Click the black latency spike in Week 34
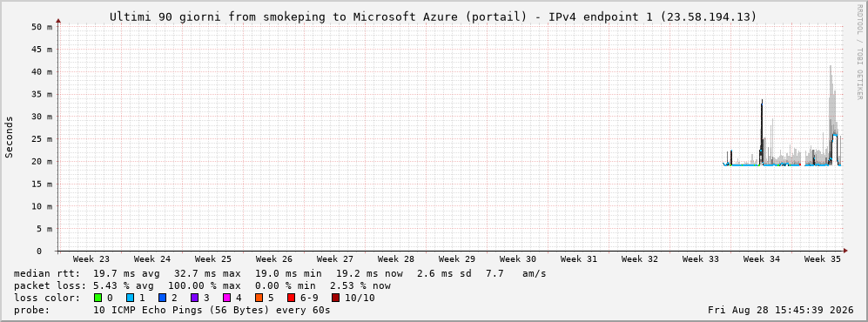Screen dimensions: 868x322 click(762, 130)
